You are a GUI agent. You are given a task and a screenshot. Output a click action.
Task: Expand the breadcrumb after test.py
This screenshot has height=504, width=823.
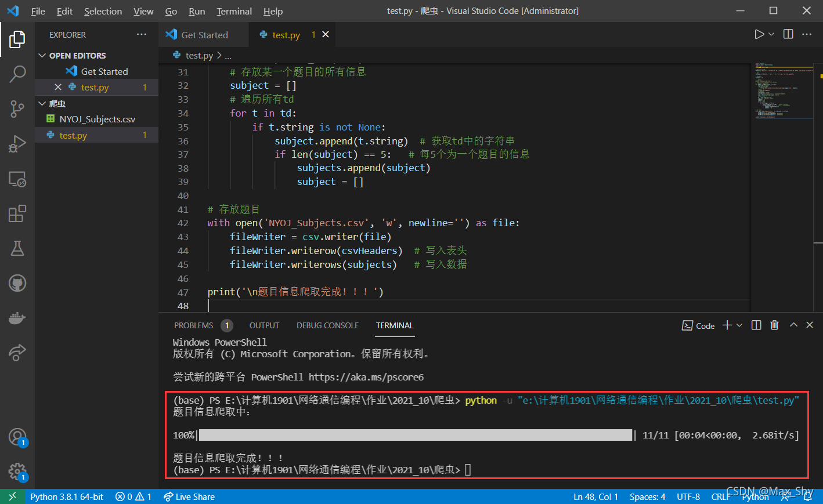pos(228,56)
